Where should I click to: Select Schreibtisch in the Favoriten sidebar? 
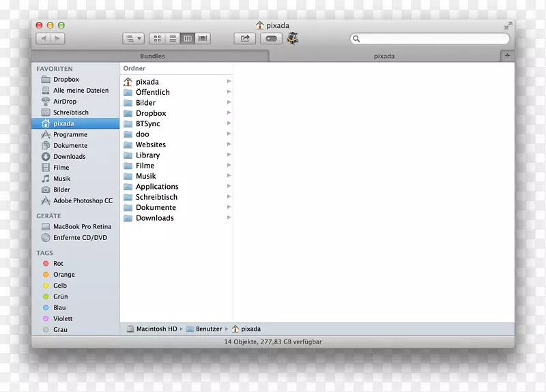75,112
